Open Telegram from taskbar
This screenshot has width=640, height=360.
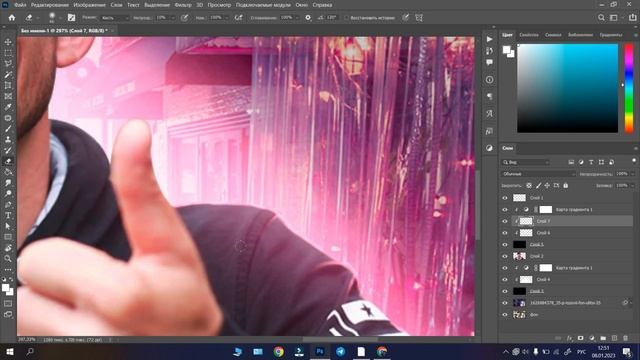click(x=340, y=351)
